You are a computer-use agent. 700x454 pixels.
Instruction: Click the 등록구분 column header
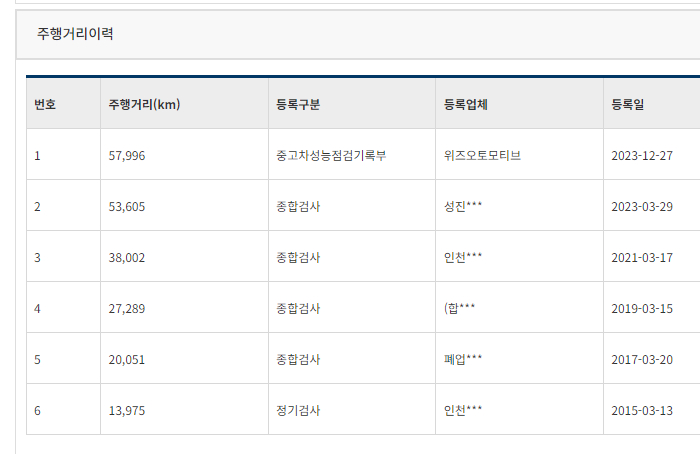352,104
